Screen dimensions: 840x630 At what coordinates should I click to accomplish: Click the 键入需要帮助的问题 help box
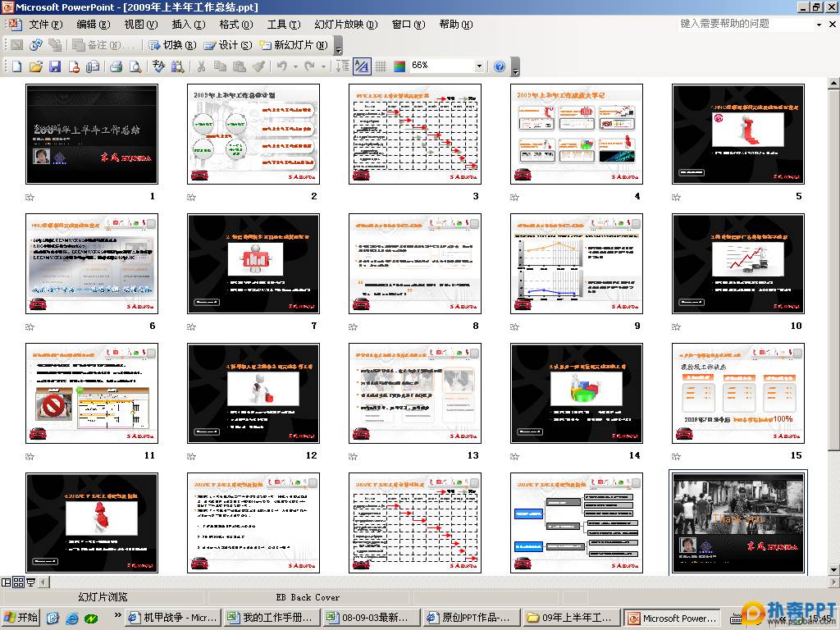click(745, 24)
